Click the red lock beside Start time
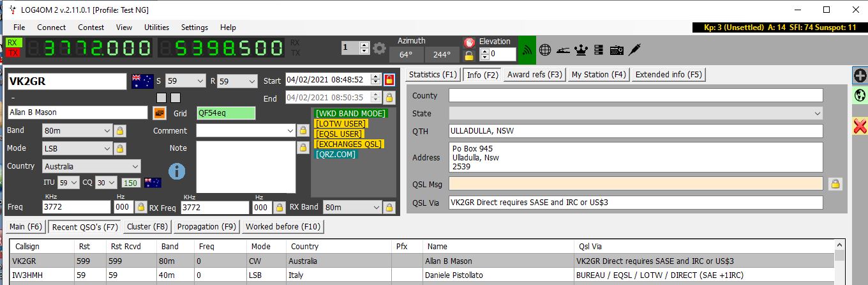868x285 pixels. [x=389, y=80]
